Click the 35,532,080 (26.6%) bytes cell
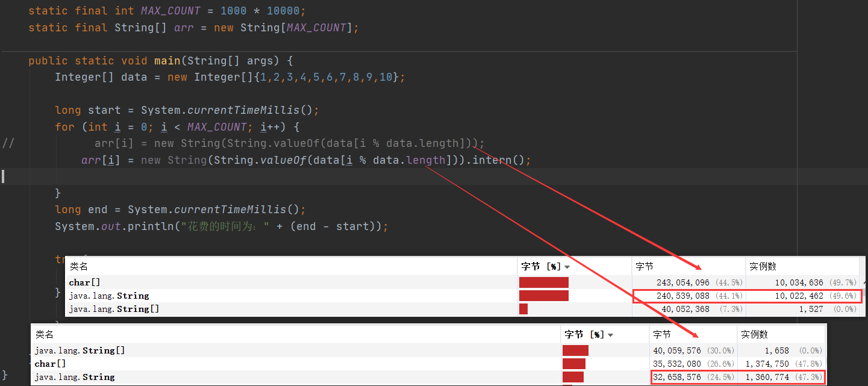The width and height of the screenshot is (868, 386). [693, 364]
